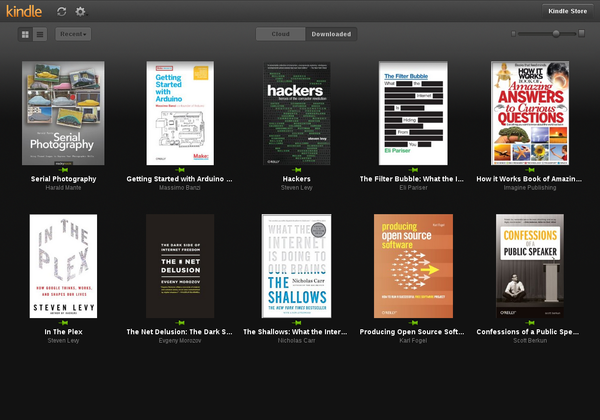The width and height of the screenshot is (600, 420).
Task: Click the pin icon under How It Works
Action: 530,170
